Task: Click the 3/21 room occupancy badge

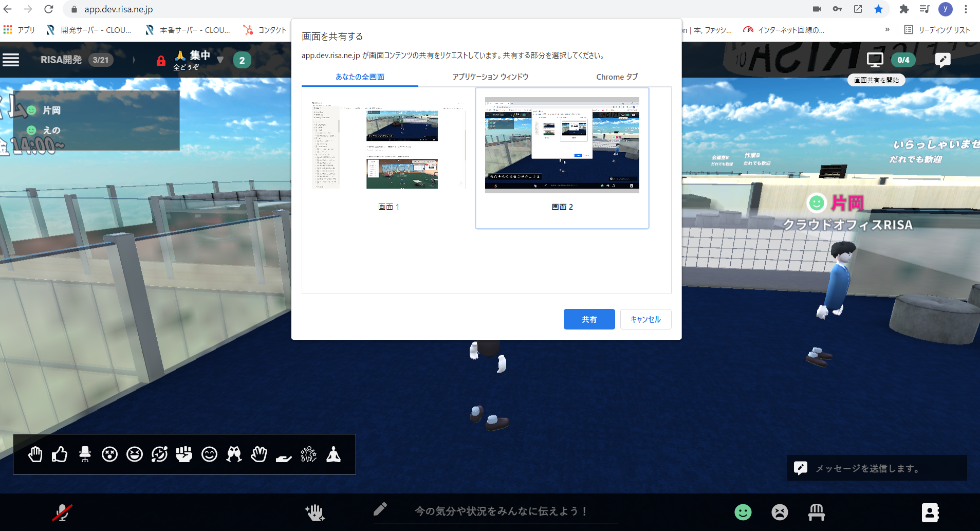Action: point(101,60)
